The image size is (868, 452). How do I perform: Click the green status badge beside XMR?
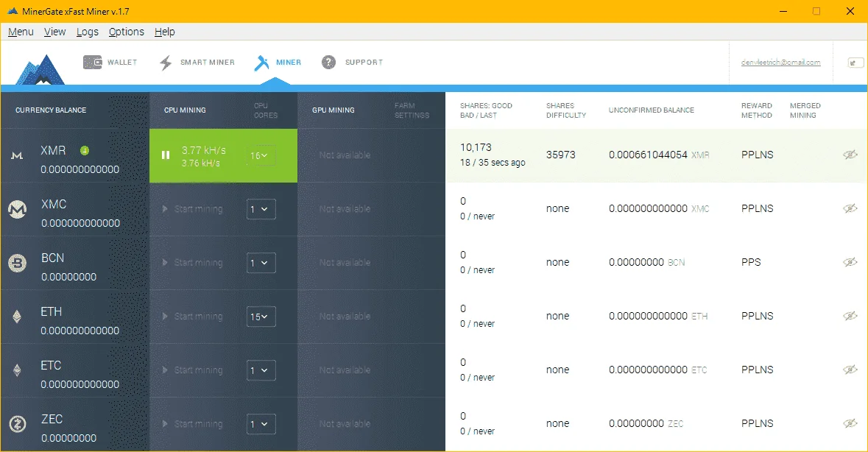[x=85, y=150]
